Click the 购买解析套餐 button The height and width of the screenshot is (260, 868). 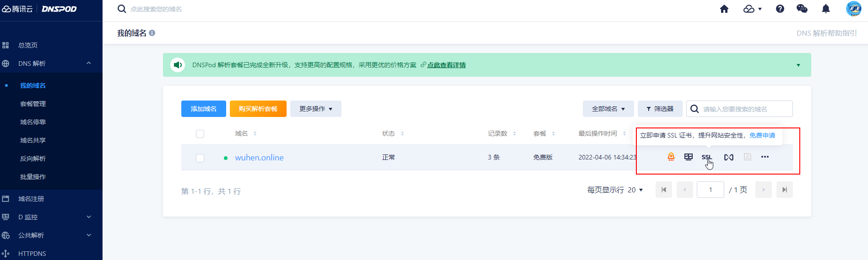click(258, 109)
